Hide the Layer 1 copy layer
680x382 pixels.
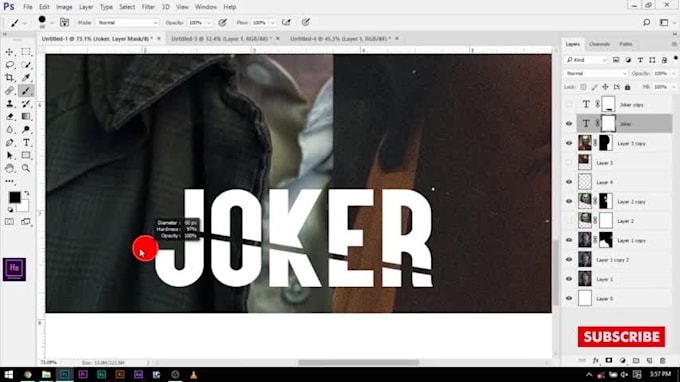coord(569,240)
